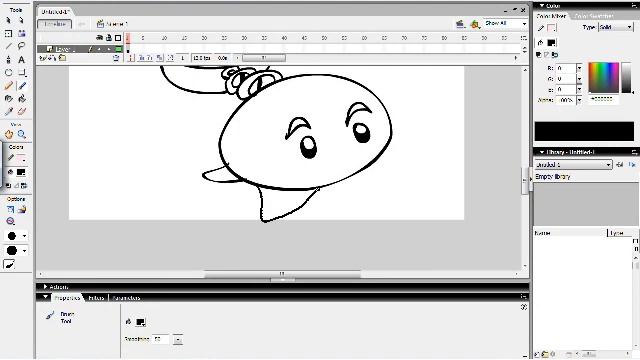The image size is (640, 360).
Task: Toggle Onion Skin button
Action: (x=141, y=58)
